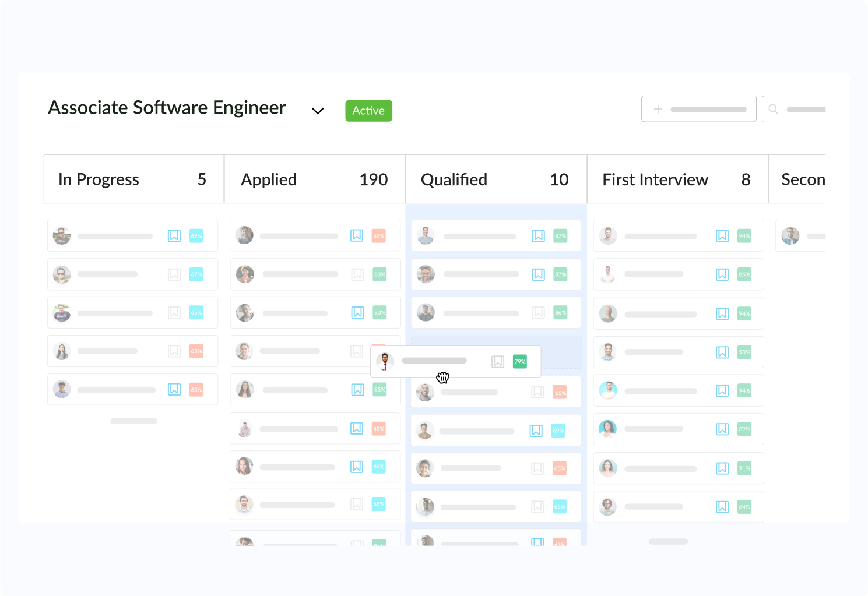Screen dimensions: 868x596
Task: Toggle bookmark for the 86% Qualified candidate
Action: [x=538, y=313]
